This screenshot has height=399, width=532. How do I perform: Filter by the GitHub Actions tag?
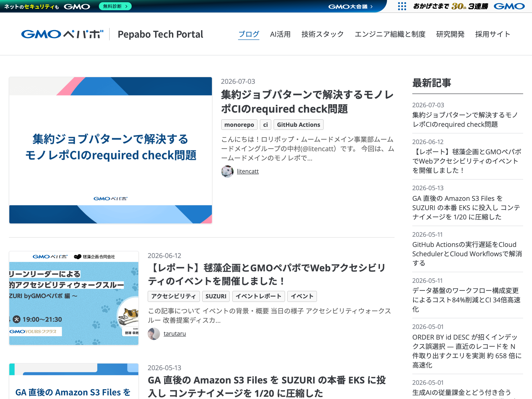[298, 125]
